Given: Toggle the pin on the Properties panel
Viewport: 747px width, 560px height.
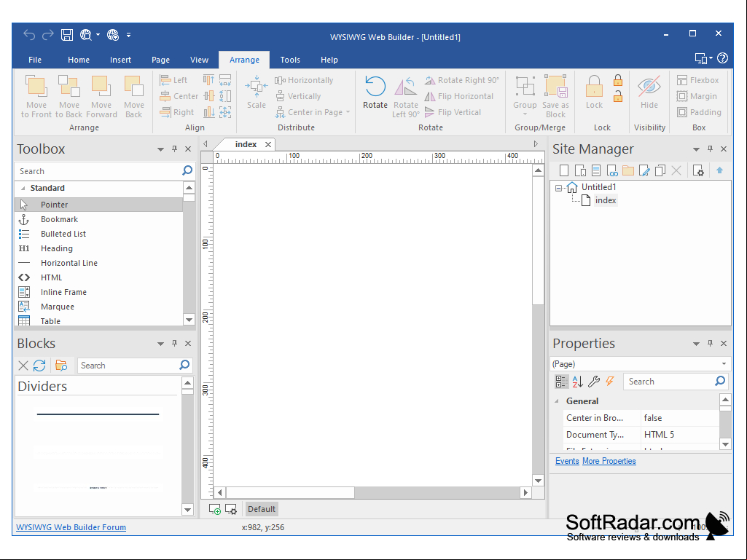Looking at the screenshot, I should [710, 343].
